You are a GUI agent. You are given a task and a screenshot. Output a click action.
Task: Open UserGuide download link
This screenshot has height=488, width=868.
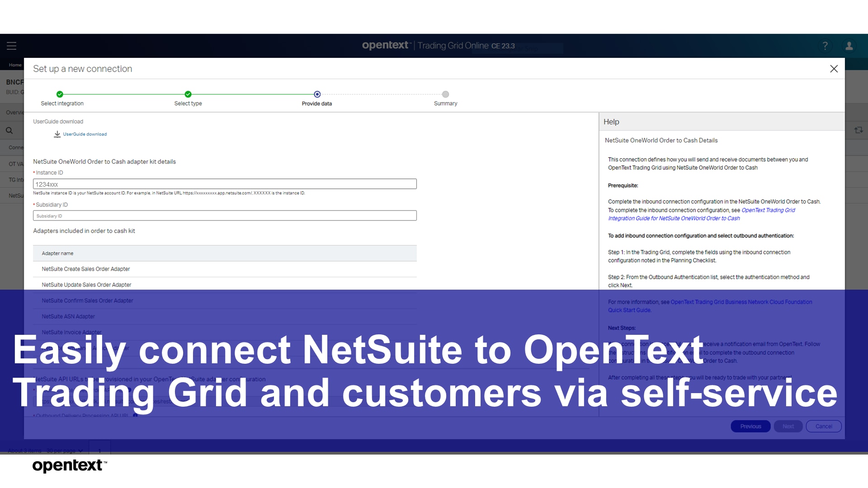[85, 134]
